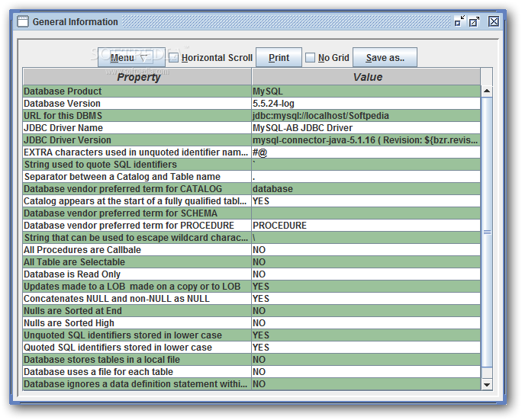Viewport: 522px width, 420px height.
Task: Select 'Database uses a file for each table'
Action: pos(137,372)
